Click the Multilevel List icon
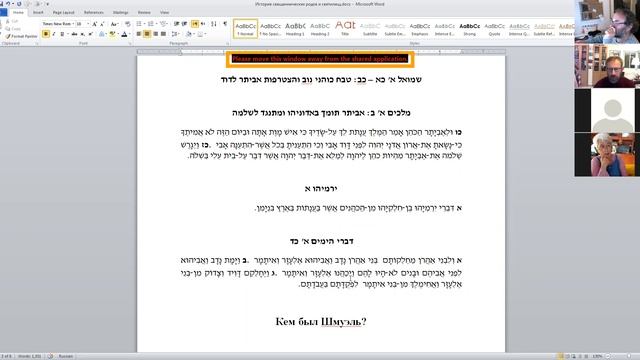This screenshot has height=360, width=640. point(163,24)
